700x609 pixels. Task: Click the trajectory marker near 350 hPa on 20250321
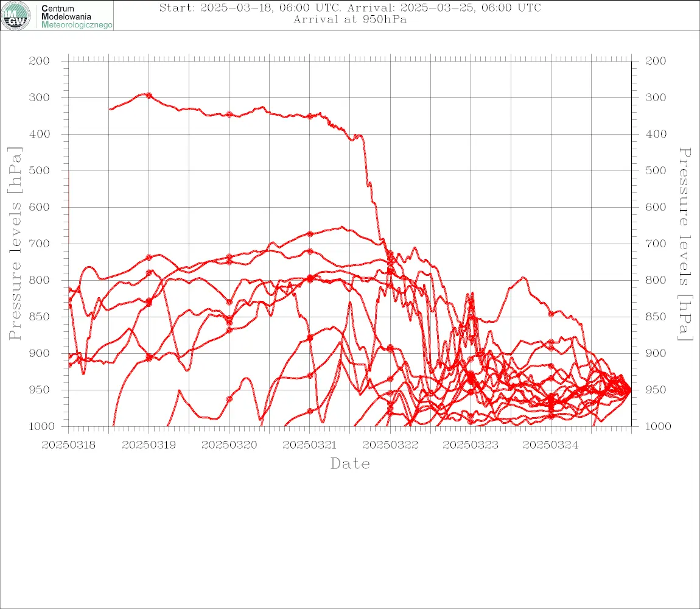click(310, 116)
